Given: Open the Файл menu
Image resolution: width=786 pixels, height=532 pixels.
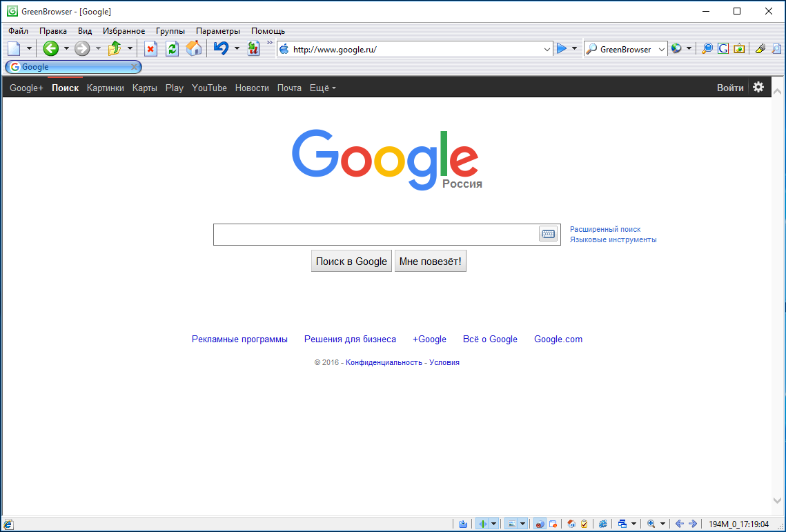Looking at the screenshot, I should [19, 31].
